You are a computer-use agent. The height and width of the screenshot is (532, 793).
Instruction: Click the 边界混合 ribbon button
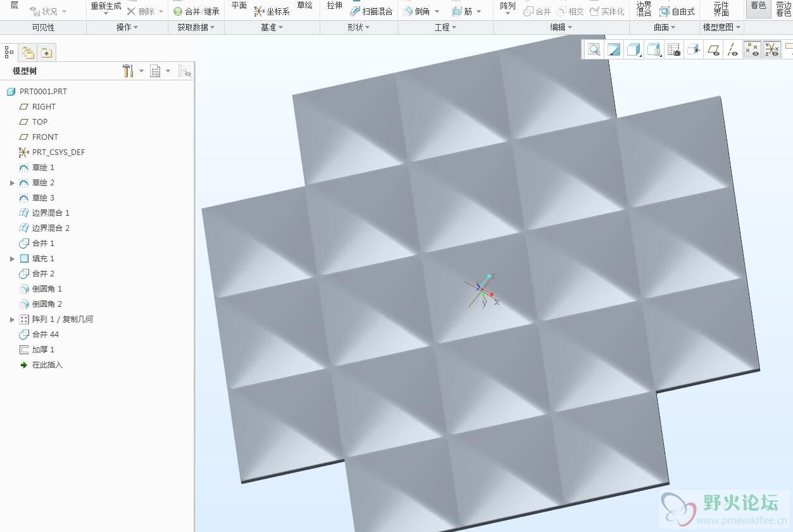[644, 8]
